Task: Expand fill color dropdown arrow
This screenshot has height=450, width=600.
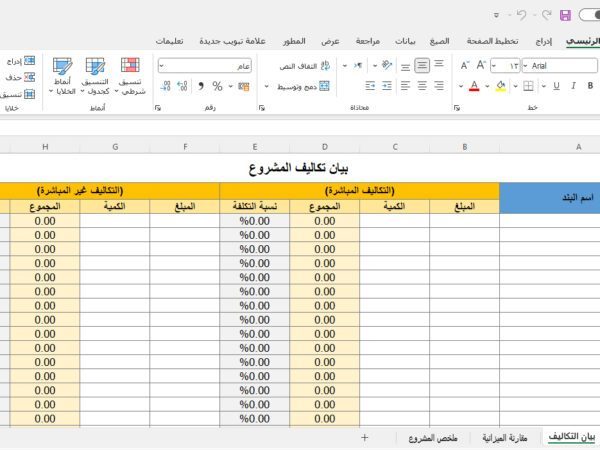Action: point(488,86)
